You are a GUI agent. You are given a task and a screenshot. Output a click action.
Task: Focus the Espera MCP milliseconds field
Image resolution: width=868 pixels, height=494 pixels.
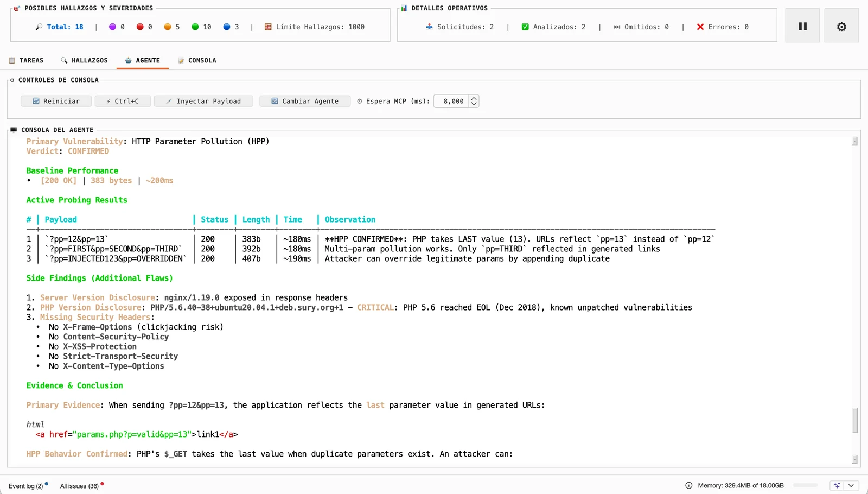451,101
